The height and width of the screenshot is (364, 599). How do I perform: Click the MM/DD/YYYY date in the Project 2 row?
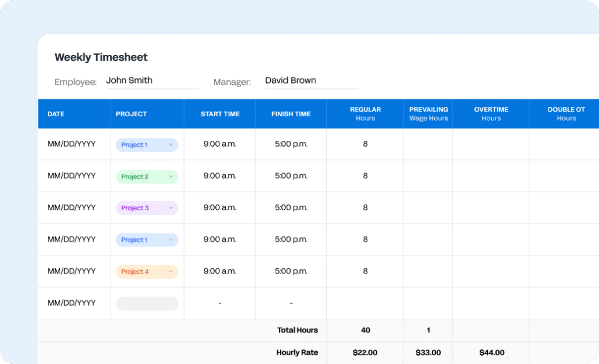click(71, 176)
